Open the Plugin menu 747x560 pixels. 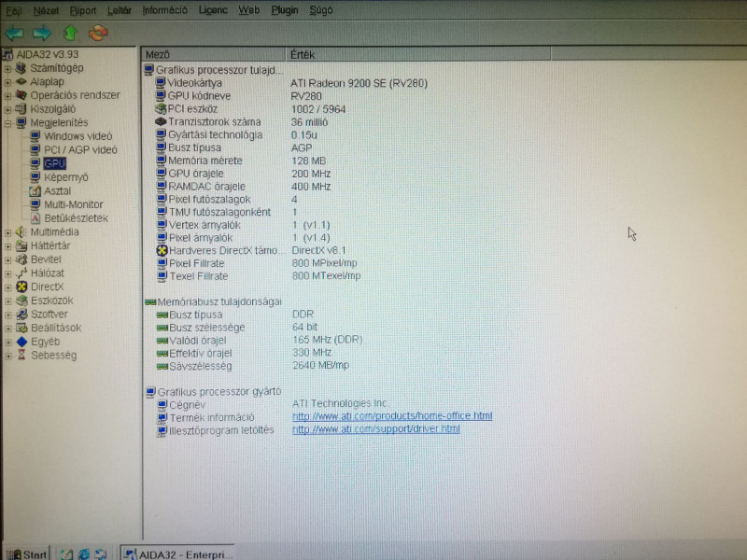pos(285,10)
